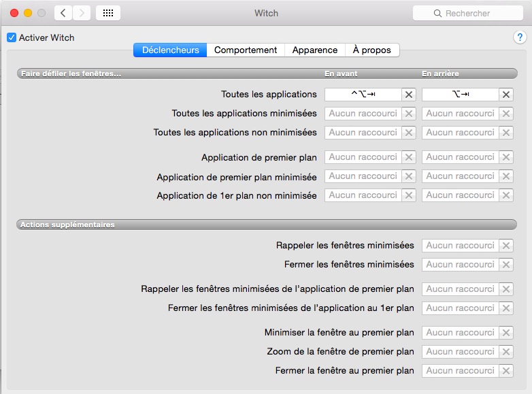
Task: Clear forward shortcut for Application de premier plan
Action: coord(408,157)
